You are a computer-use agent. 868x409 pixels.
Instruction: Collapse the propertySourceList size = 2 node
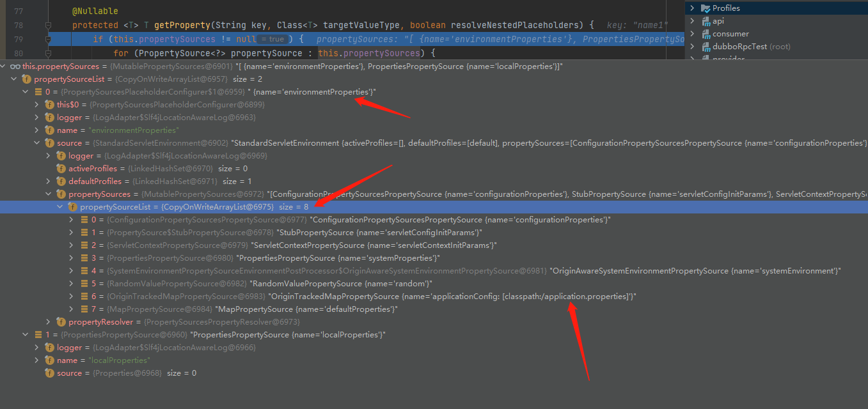[x=15, y=79]
